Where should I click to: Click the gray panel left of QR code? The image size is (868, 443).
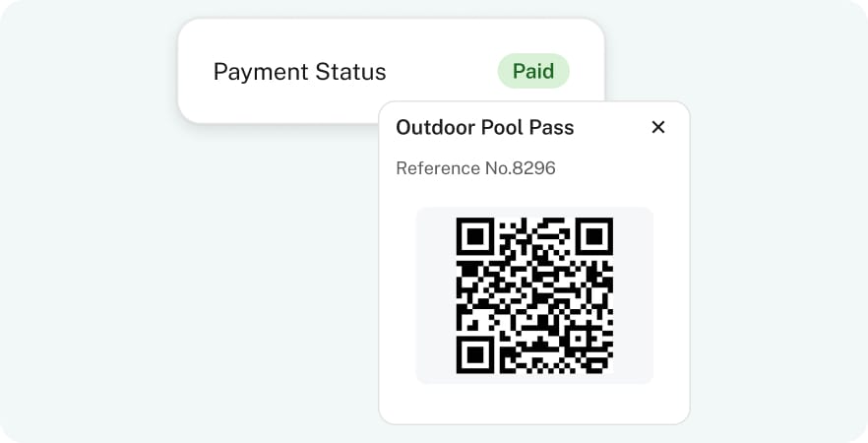[x=436, y=295]
